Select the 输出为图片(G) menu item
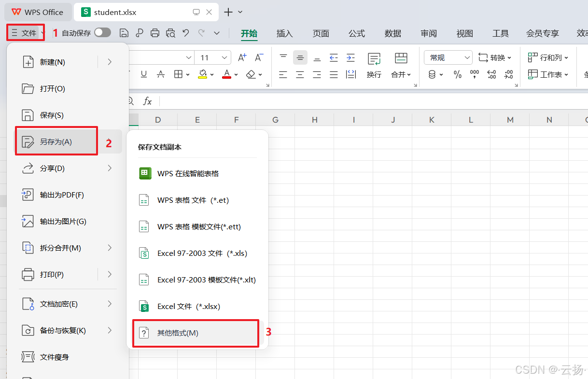 [68, 221]
